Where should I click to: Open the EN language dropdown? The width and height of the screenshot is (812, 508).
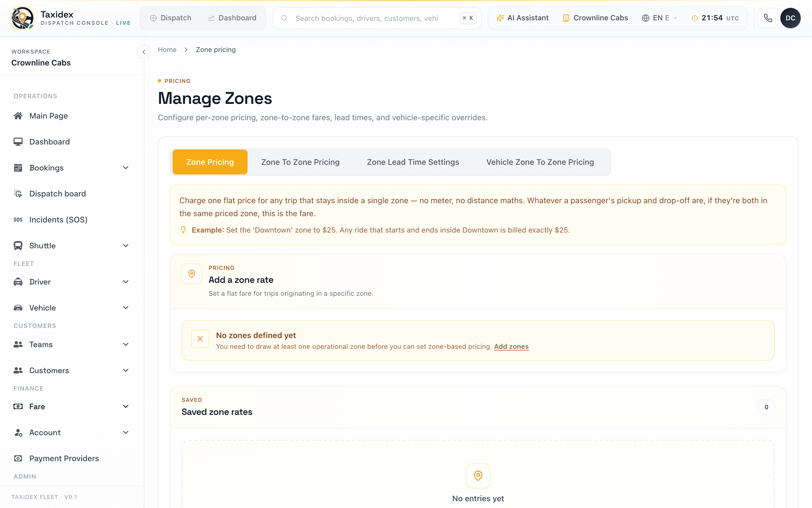tap(659, 18)
